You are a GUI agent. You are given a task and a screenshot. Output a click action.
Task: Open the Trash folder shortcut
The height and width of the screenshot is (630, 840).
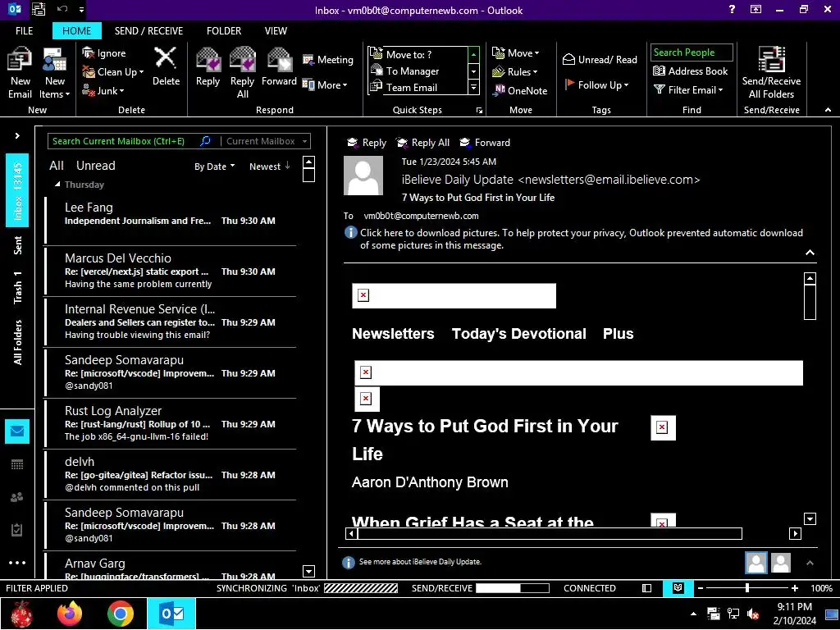[x=18, y=288]
